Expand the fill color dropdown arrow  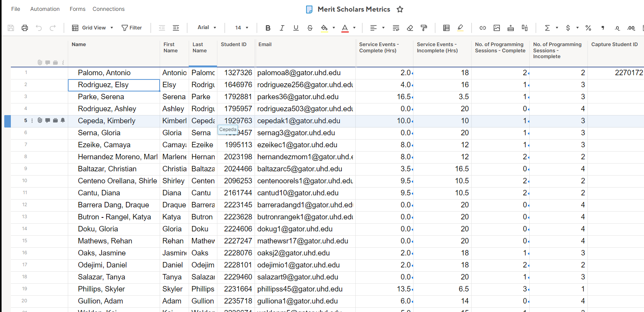334,28
